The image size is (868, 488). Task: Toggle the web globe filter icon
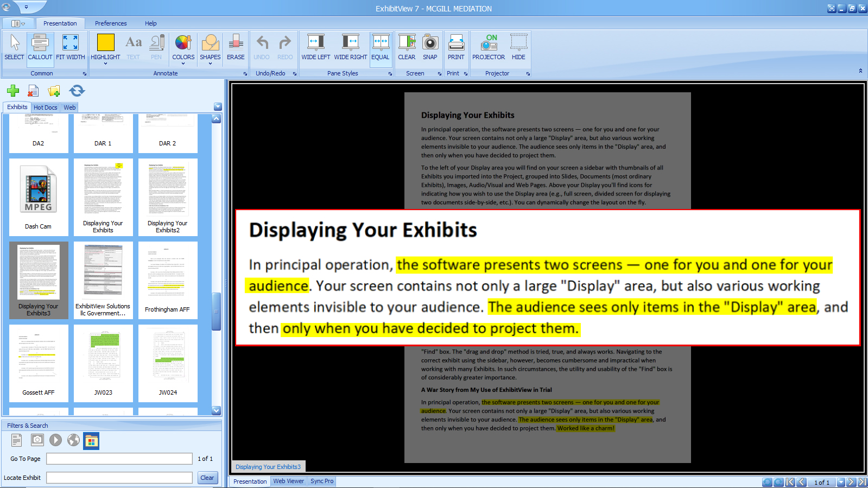73,440
